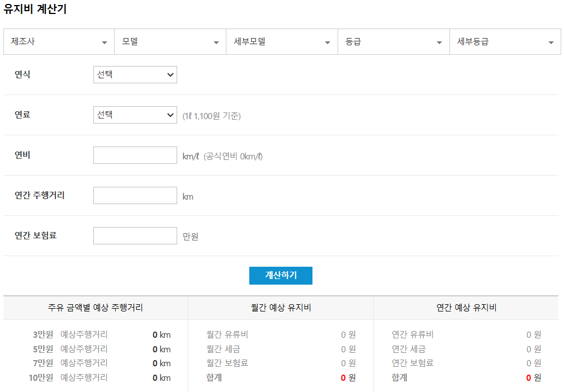Open the 연식 year selection box
Viewport: 564px width, 392px height.
point(135,74)
